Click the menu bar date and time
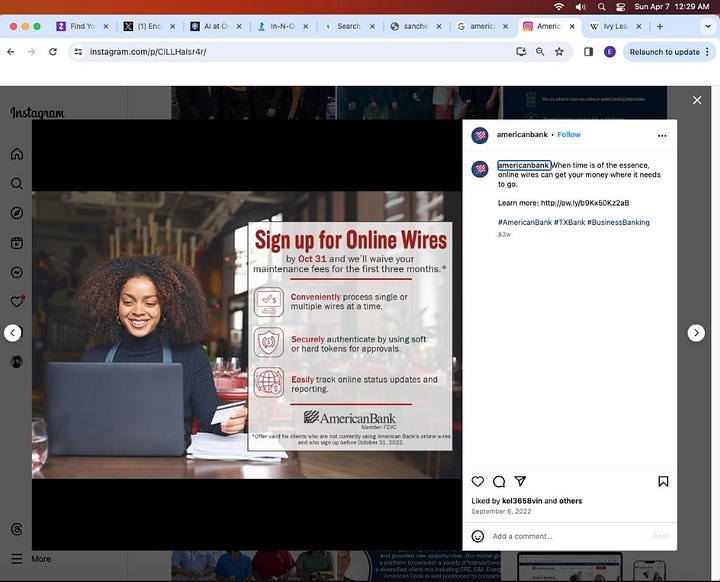The height and width of the screenshot is (582, 720). pyautogui.click(x=671, y=7)
